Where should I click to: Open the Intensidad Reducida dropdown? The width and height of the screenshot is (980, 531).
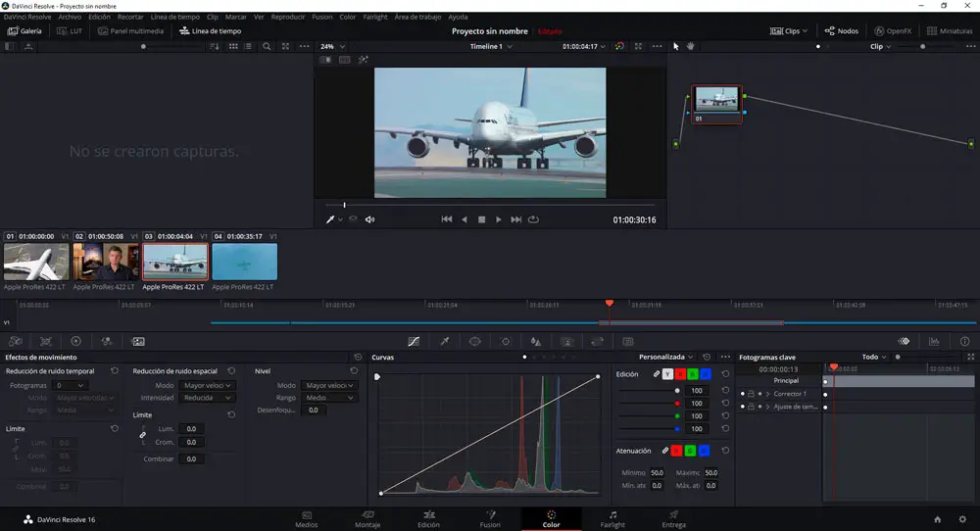(x=208, y=398)
